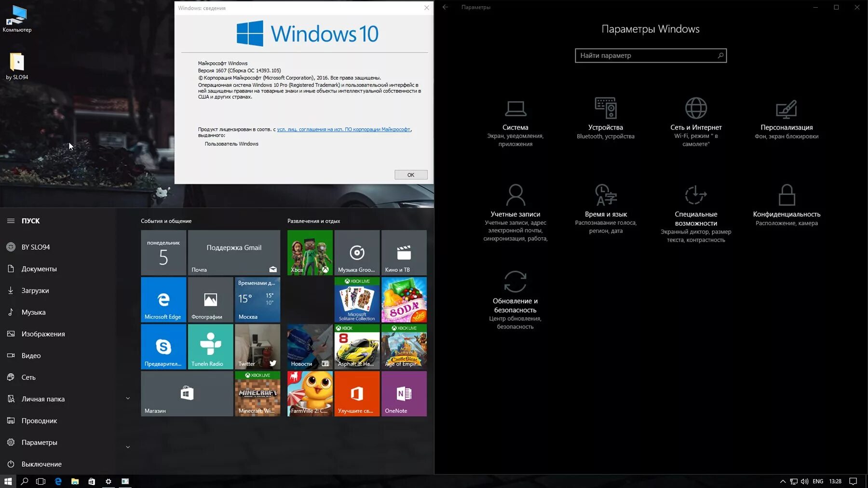Image resolution: width=868 pixels, height=488 pixels.
Task: Collapse the Start menu hamburger button
Action: (x=11, y=221)
